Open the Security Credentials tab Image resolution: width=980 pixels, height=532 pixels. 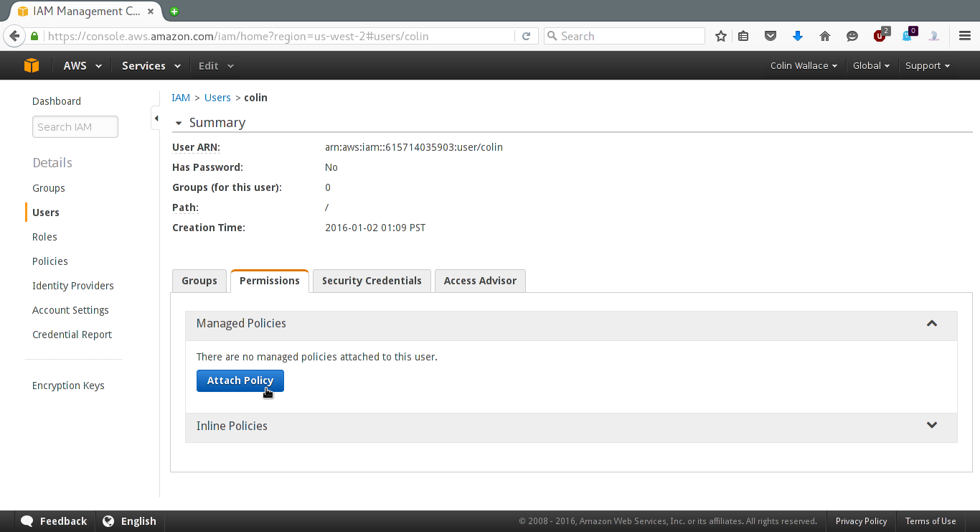tap(372, 281)
